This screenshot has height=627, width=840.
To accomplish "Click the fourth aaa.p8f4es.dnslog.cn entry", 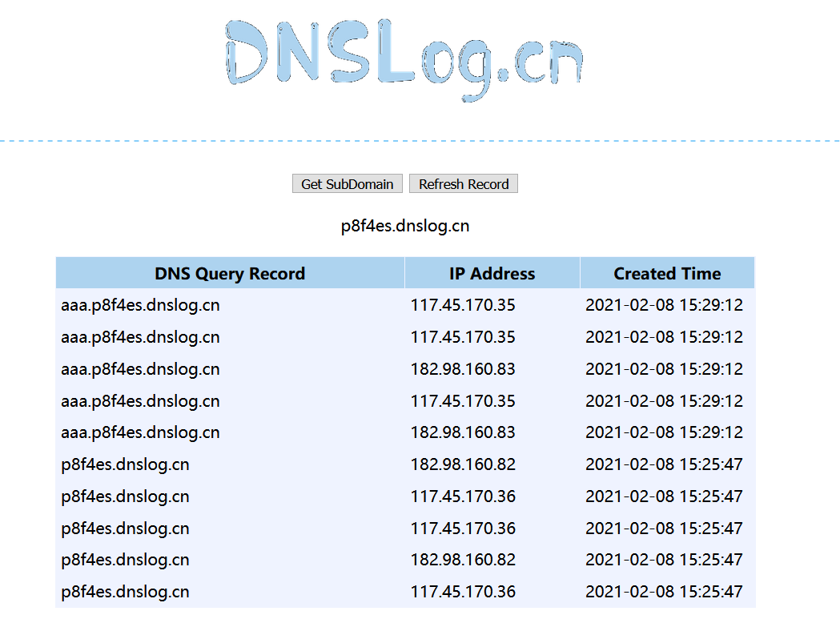I will coord(140,400).
